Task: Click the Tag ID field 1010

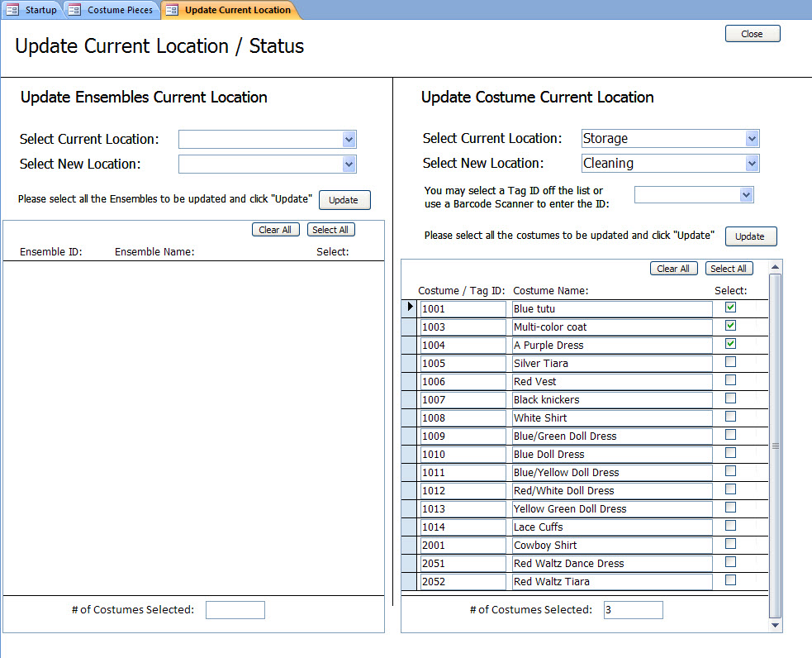Action: pos(463,455)
